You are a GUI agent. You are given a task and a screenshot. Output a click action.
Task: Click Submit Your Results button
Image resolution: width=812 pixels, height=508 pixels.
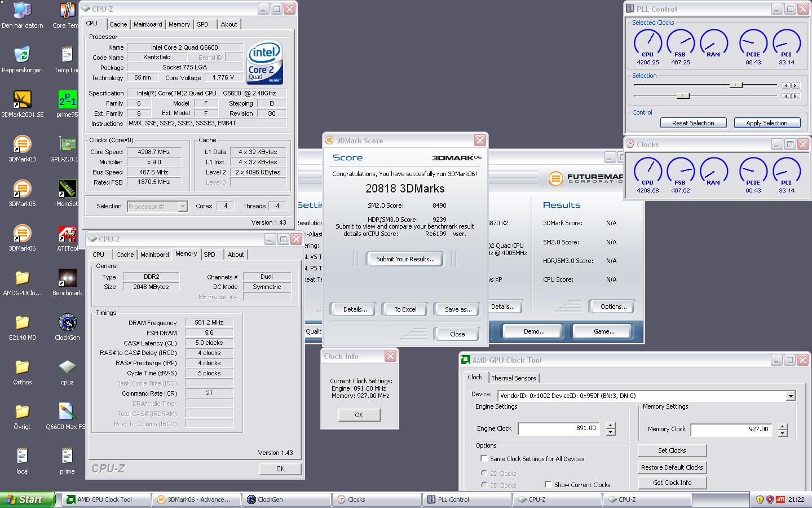pos(405,259)
